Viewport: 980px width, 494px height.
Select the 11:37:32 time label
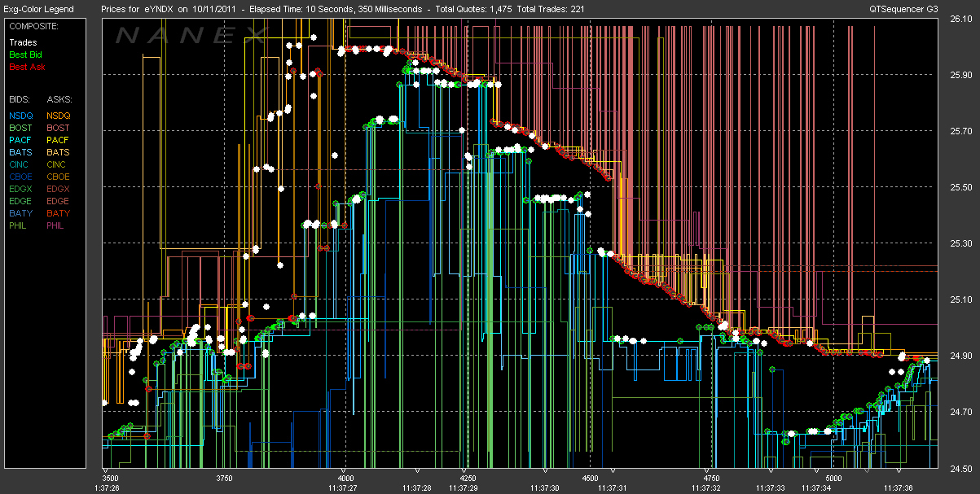(x=706, y=487)
